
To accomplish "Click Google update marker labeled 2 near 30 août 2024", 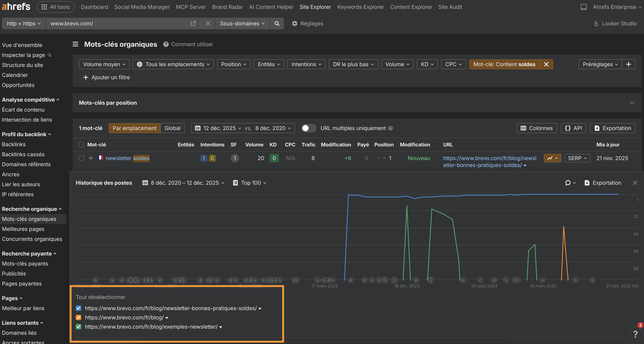I will [480, 280].
